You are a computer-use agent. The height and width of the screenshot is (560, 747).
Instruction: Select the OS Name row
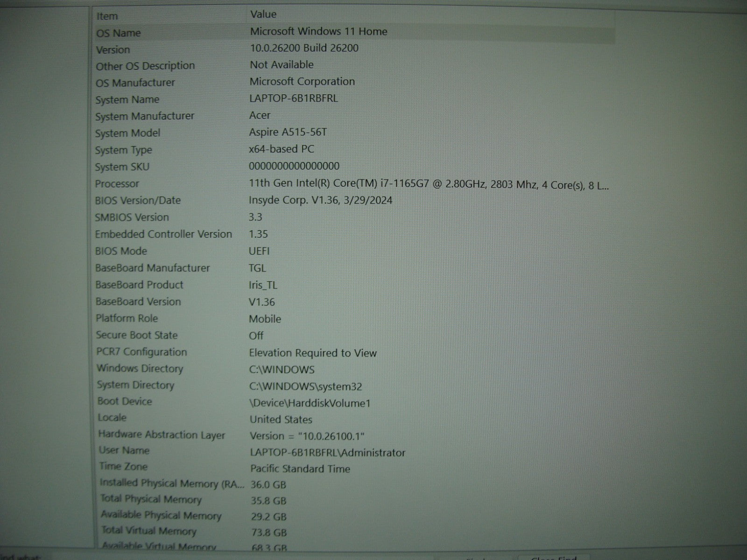point(119,33)
